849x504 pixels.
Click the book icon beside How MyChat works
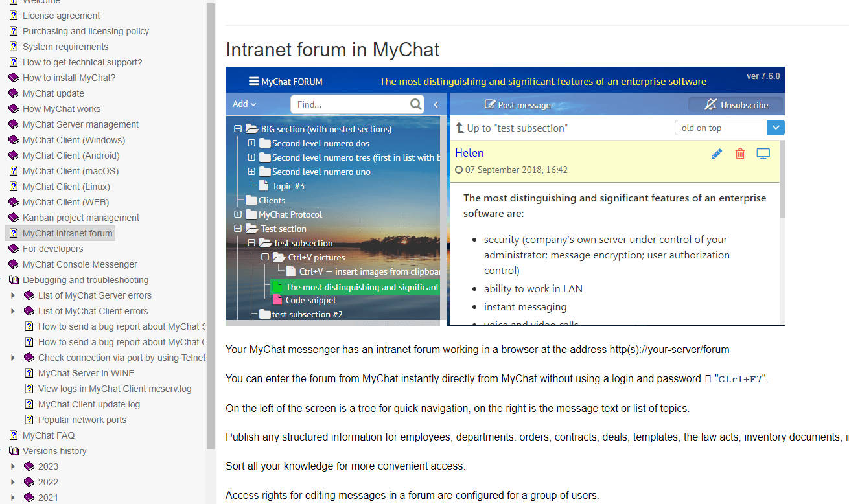click(x=14, y=109)
